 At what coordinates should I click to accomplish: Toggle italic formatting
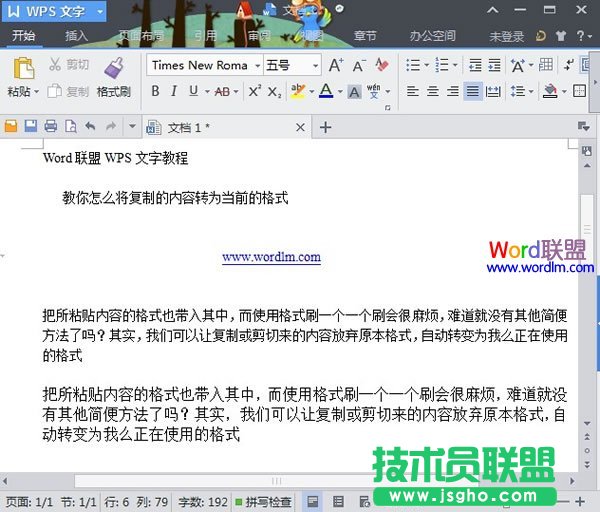pos(174,91)
